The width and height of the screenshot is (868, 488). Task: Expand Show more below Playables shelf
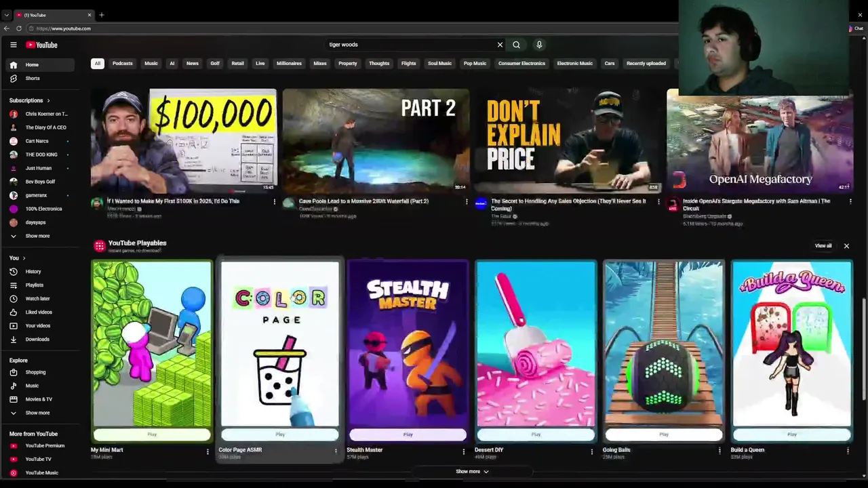(x=472, y=472)
